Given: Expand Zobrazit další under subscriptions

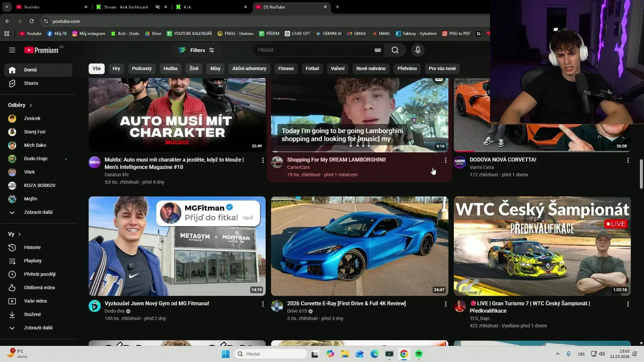Looking at the screenshot, I should [38, 212].
